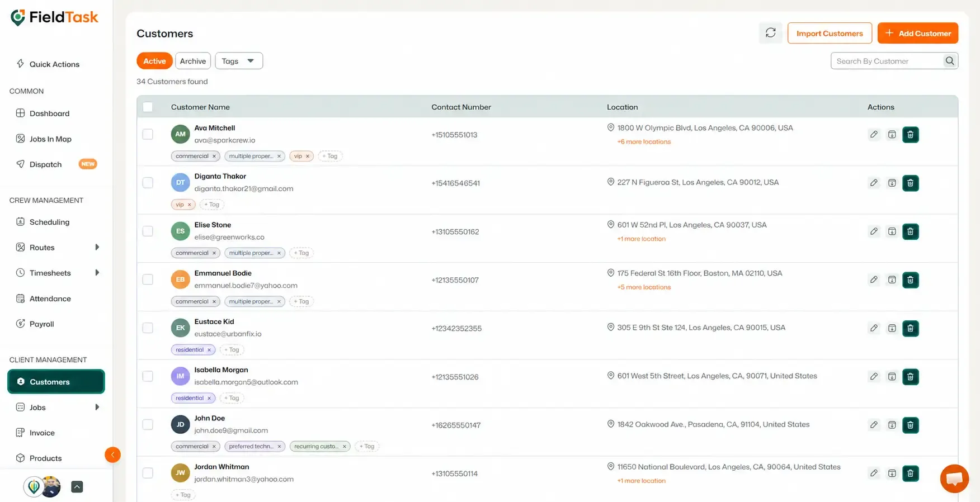Screen dimensions: 980x502
Task: Remove the vip tag from Diganta Thakor
Action: tap(190, 205)
